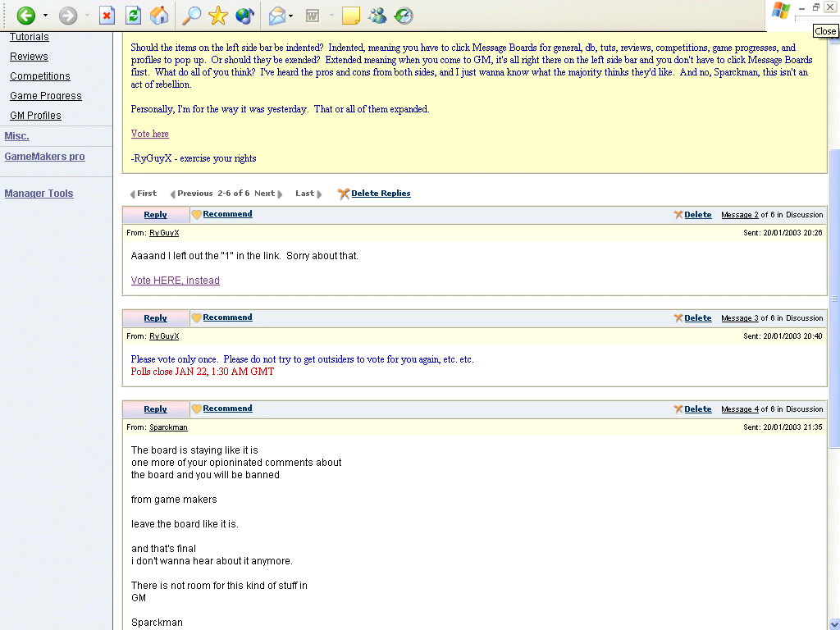Expand the Misc. section in sidebar
The width and height of the screenshot is (840, 630).
[x=16, y=136]
